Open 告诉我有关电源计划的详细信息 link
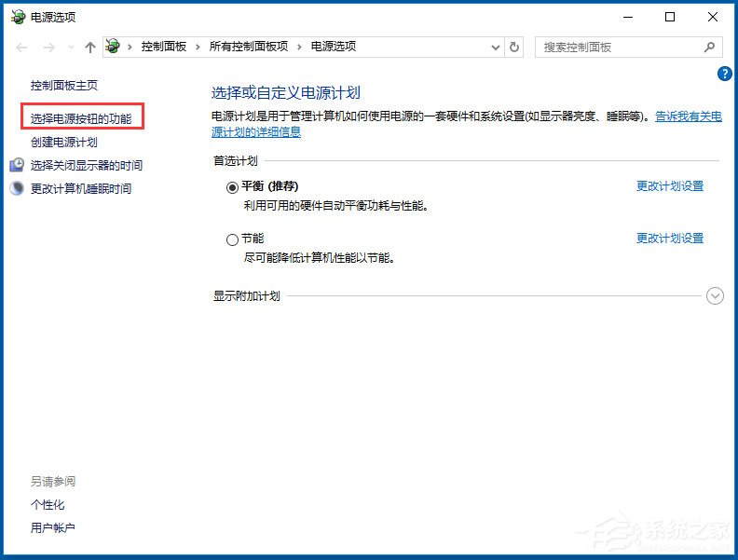This screenshot has width=738, height=560. click(688, 116)
